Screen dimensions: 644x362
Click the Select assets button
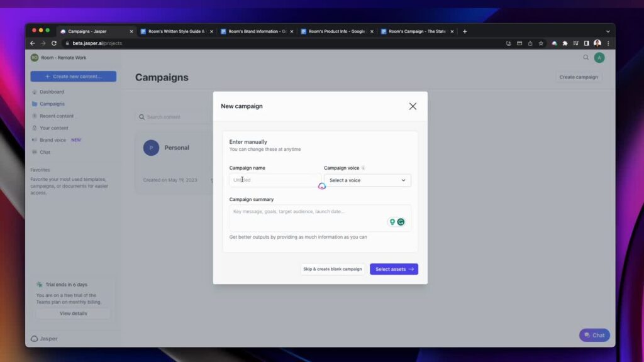394,269
